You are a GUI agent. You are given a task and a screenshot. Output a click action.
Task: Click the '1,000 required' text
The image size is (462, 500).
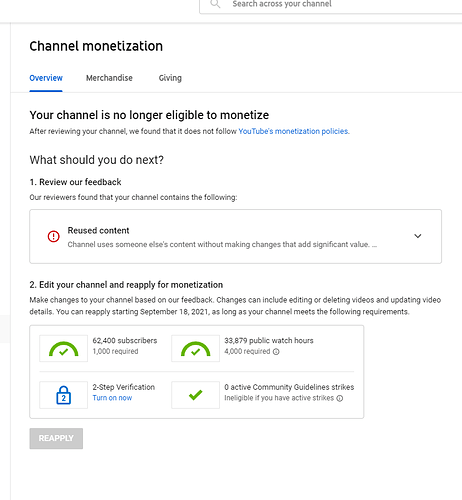point(115,351)
